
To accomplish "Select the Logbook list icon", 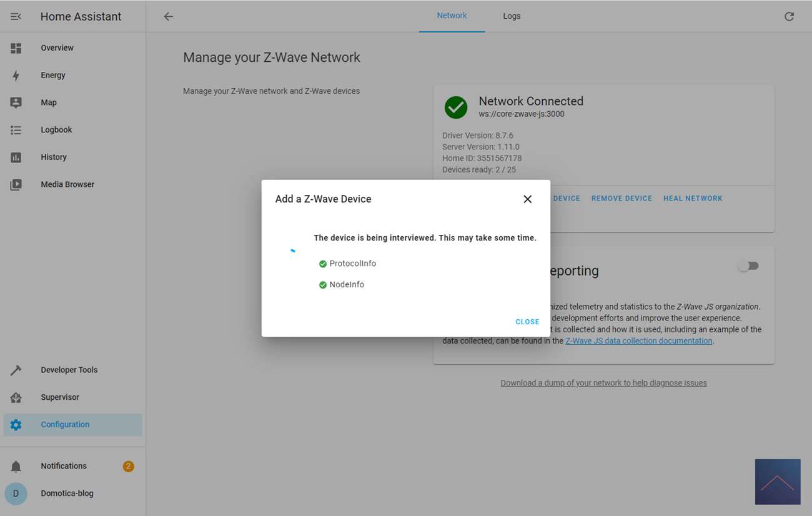I will pyautogui.click(x=16, y=130).
